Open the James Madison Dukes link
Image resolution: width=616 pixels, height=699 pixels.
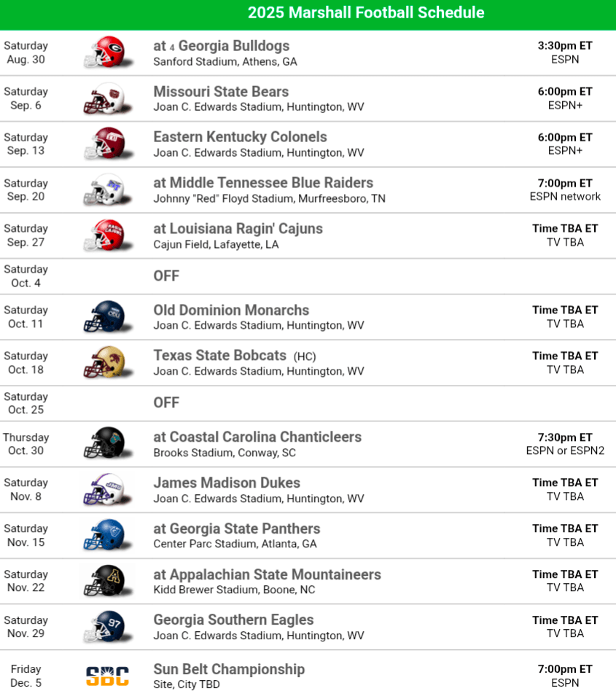click(226, 483)
